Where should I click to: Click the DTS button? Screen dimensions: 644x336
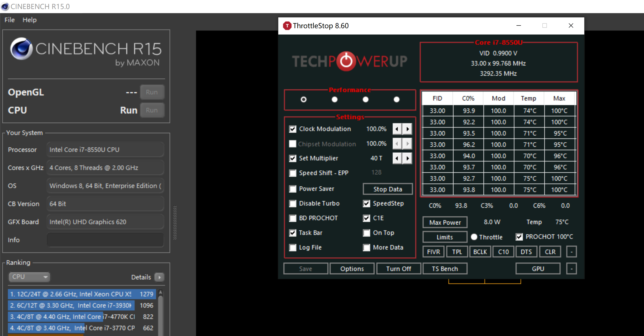tap(527, 252)
